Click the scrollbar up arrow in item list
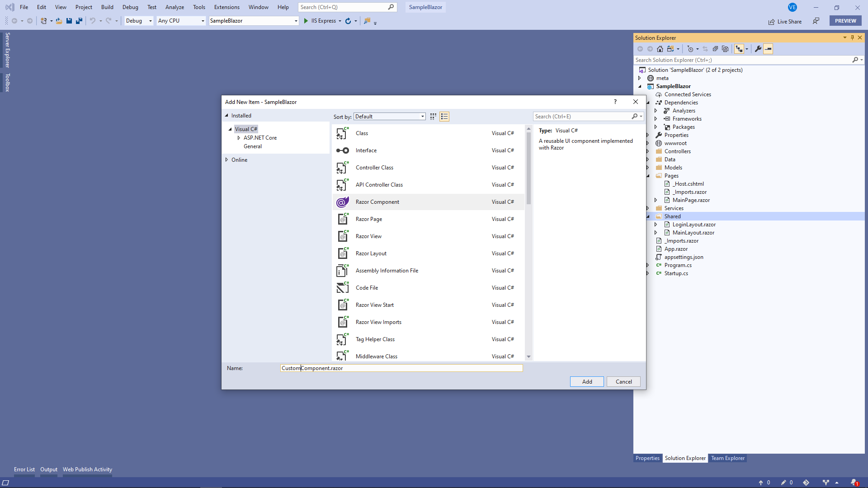Viewport: 868px width, 488px height. click(528, 129)
